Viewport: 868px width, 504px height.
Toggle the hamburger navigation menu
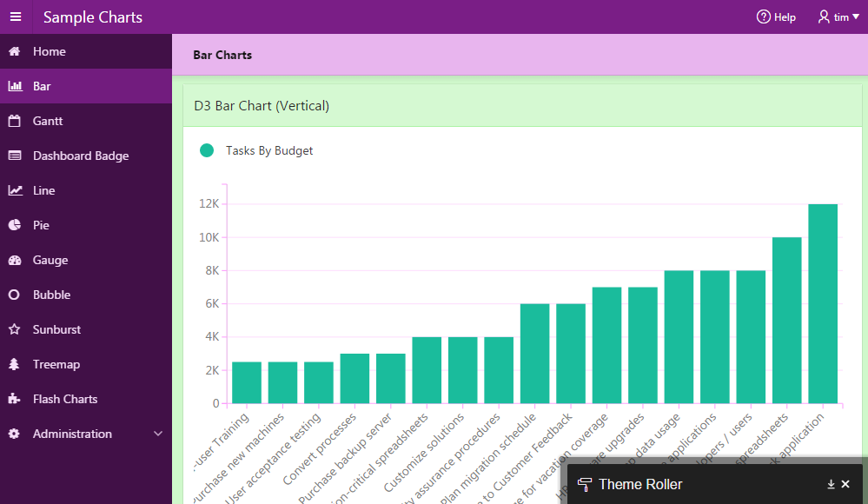click(16, 17)
